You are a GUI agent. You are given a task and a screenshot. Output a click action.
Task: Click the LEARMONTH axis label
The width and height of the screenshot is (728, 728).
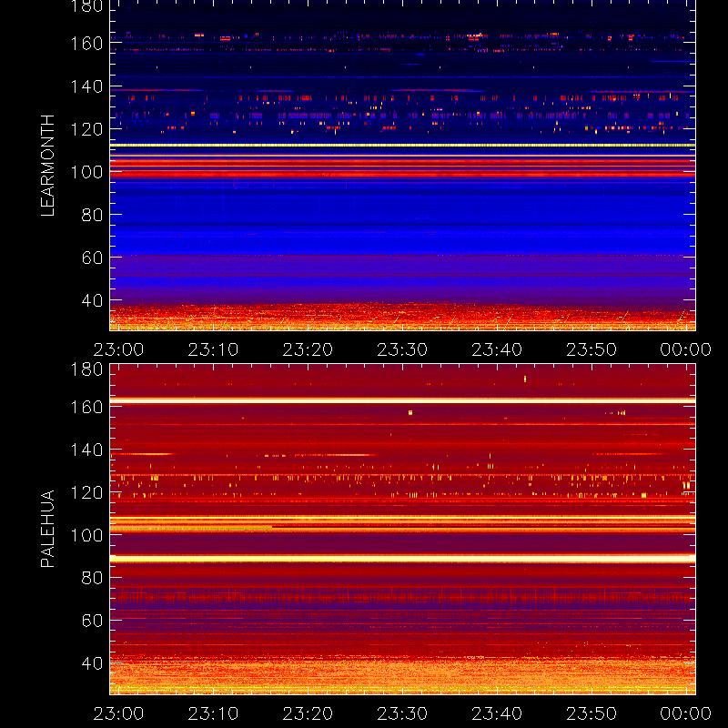pyautogui.click(x=47, y=166)
